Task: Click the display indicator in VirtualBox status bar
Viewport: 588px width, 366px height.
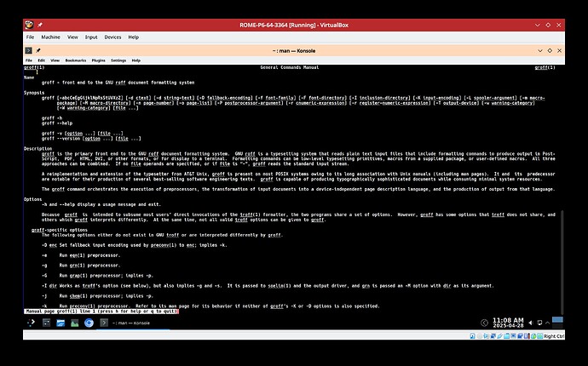Action: (x=513, y=335)
